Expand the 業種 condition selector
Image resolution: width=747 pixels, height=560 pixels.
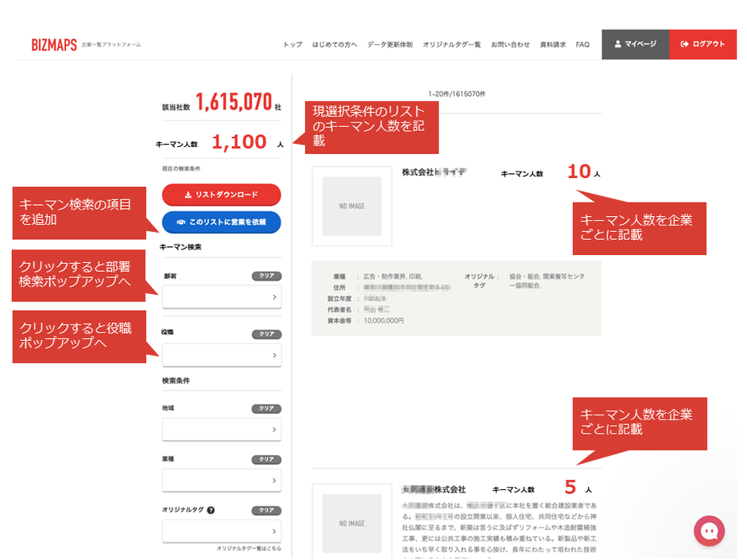(221, 481)
